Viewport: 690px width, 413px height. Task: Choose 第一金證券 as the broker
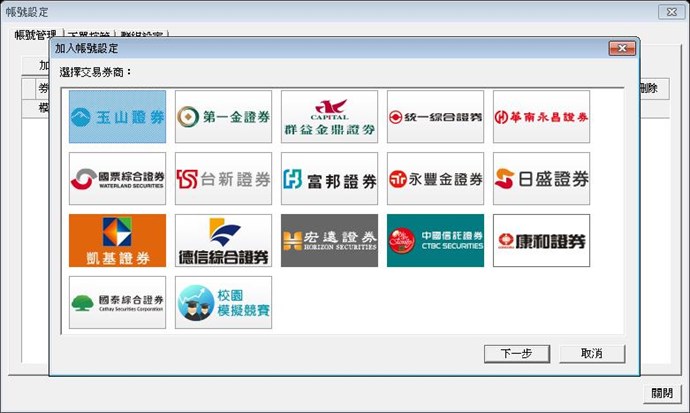point(223,117)
